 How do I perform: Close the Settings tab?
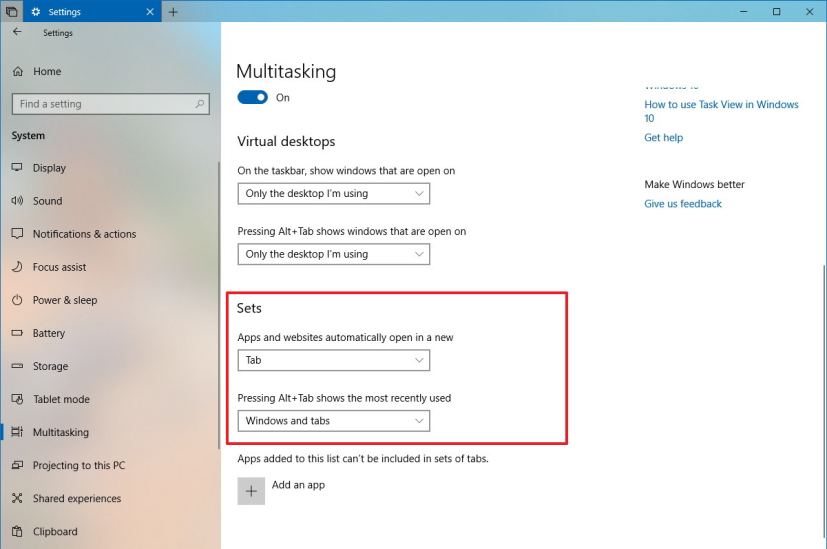[150, 12]
